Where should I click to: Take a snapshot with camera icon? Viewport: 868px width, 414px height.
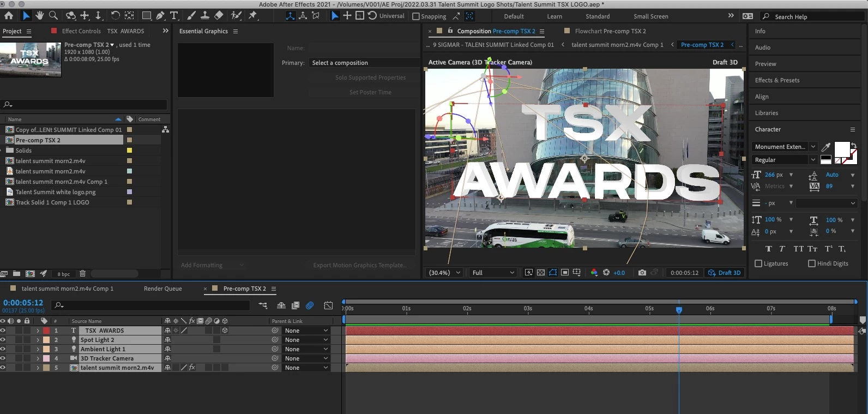(x=642, y=272)
